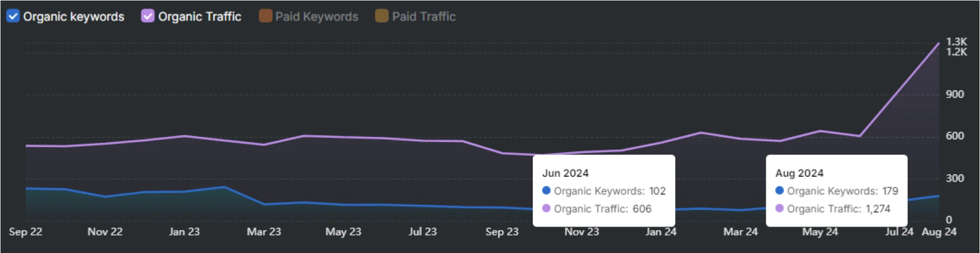Uncheck the Organic Traffic checkbox
The height and width of the screenshot is (253, 980).
(x=148, y=16)
